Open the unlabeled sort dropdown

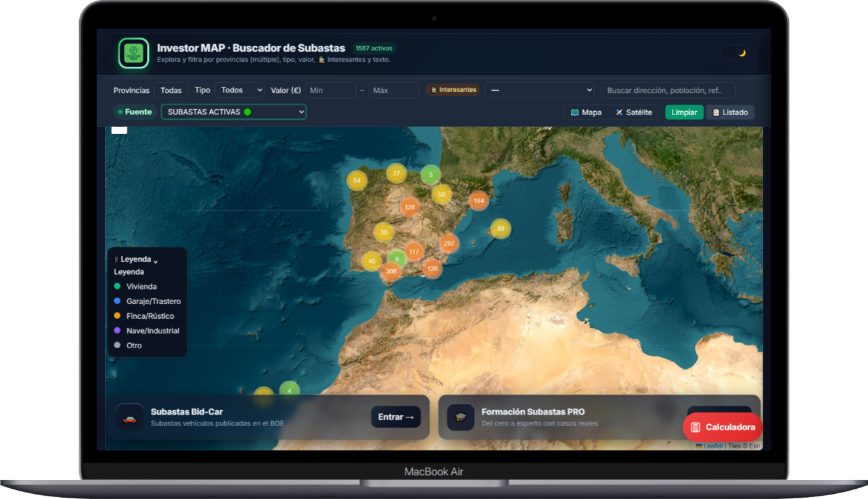coord(539,90)
